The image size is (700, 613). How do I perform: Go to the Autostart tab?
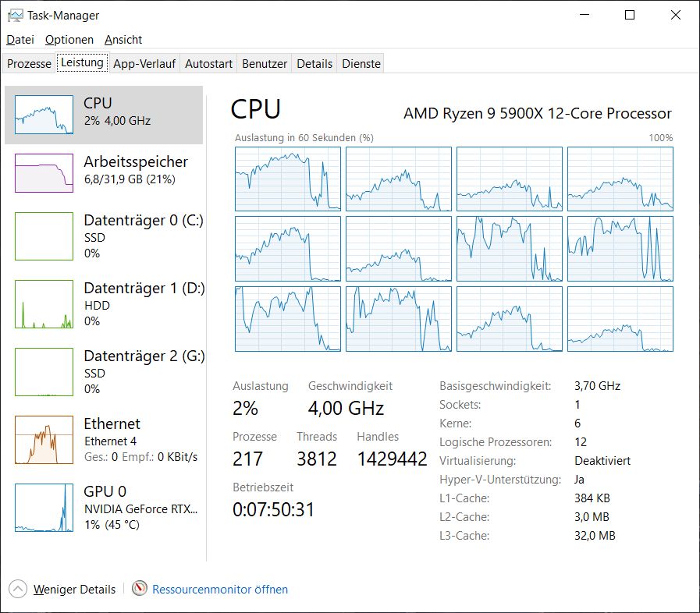pos(208,64)
